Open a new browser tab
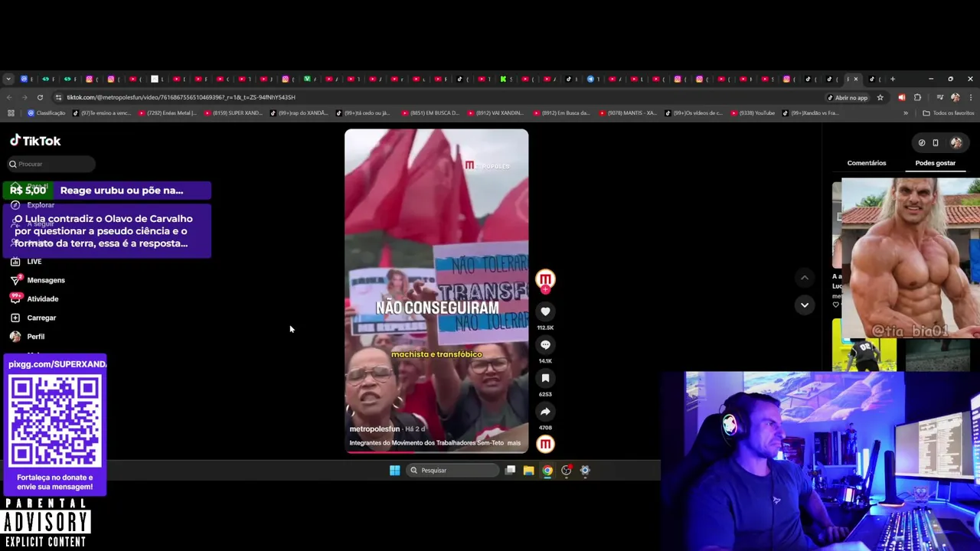This screenshot has width=980, height=551. point(892,79)
